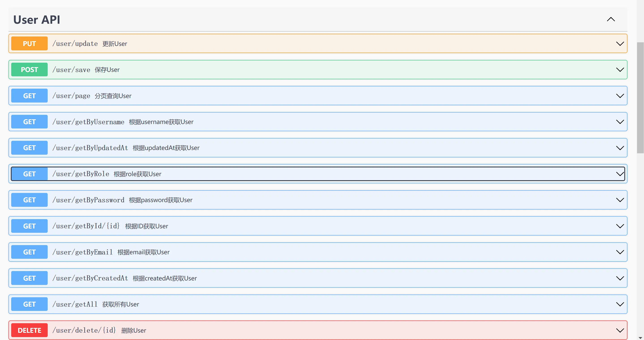Image resolution: width=644 pixels, height=340 pixels.
Task: Open the /user/getByPassword endpoint path
Action: (x=88, y=200)
